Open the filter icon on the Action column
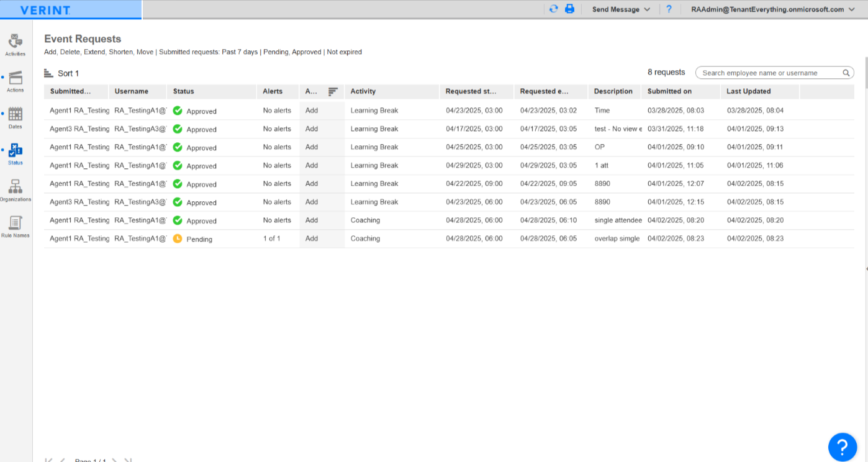 click(333, 91)
